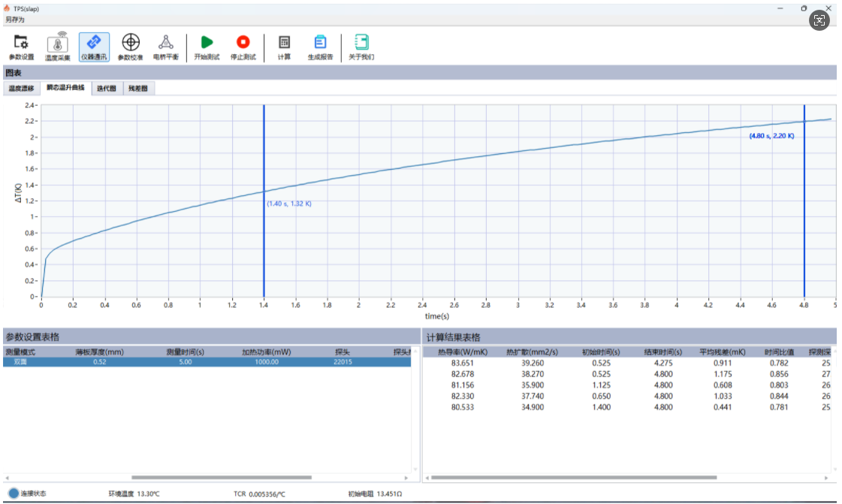Select the 仪器通讯 instrument communication icon
The image size is (842, 504).
tap(94, 47)
